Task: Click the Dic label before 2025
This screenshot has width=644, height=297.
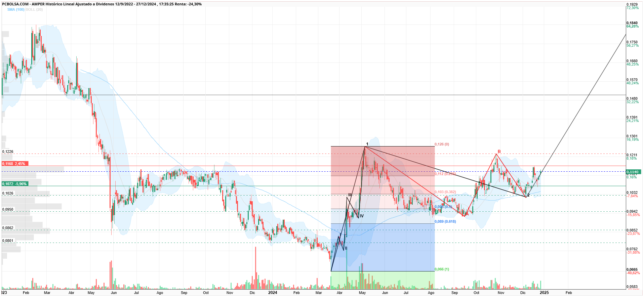Action: (x=523, y=293)
